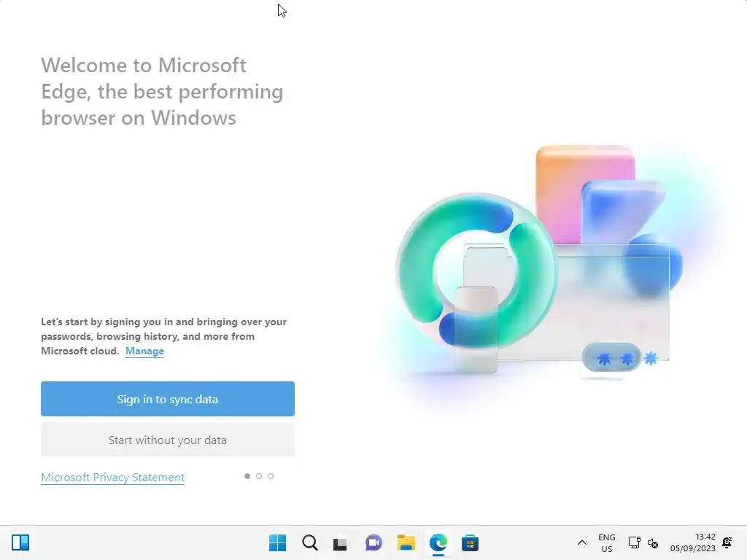
Task: Open Microsoft Store from the taskbar
Action: tap(471, 542)
